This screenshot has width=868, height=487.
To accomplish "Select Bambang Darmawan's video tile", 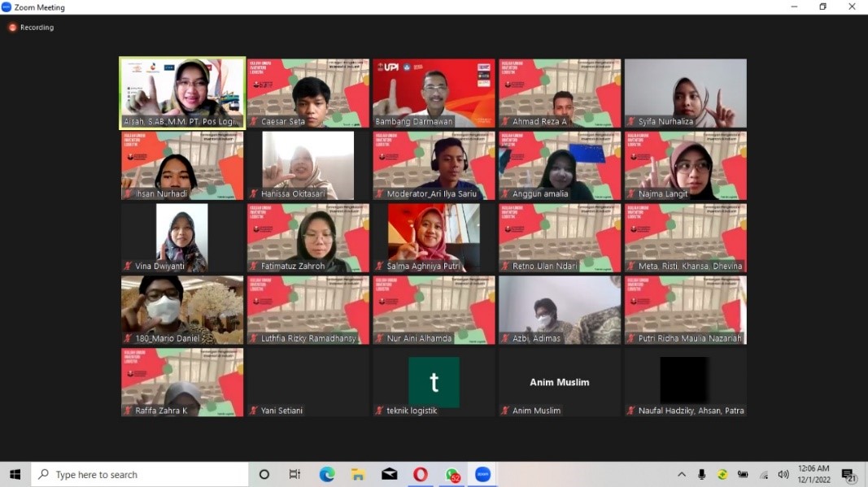I will pos(434,93).
